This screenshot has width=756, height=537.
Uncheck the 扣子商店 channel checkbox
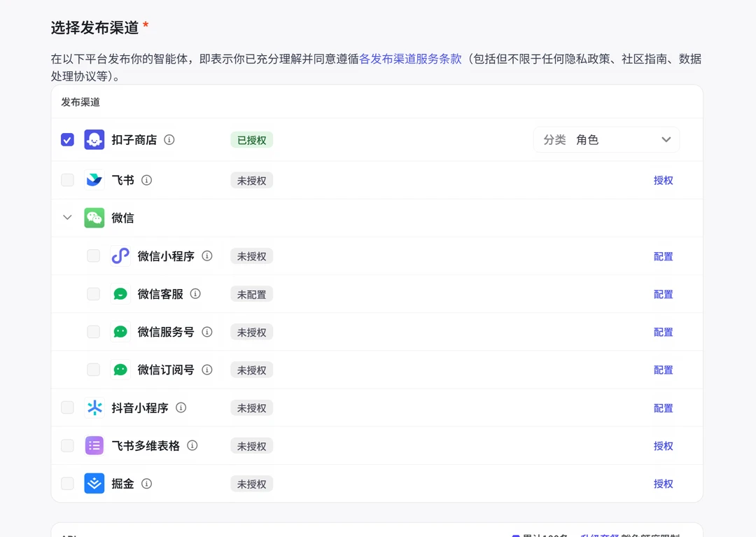67,140
